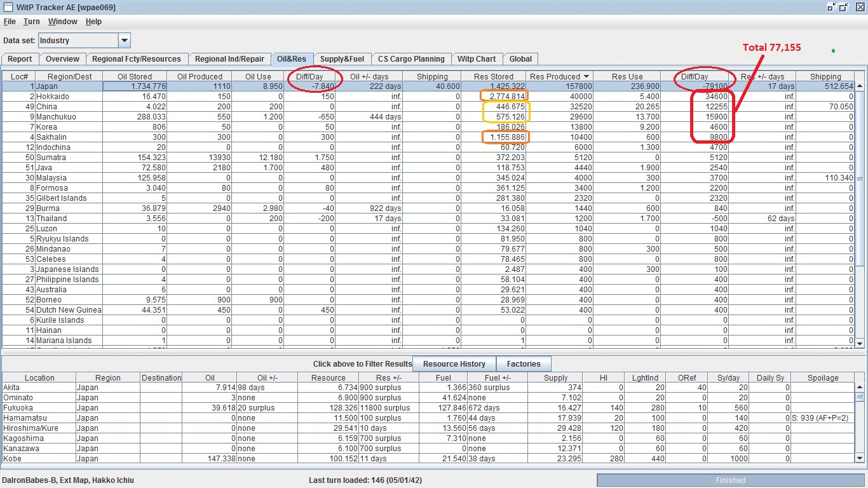Viewport: 868px width, 488px height.
Task: Click the Resource History button
Action: 454,364
